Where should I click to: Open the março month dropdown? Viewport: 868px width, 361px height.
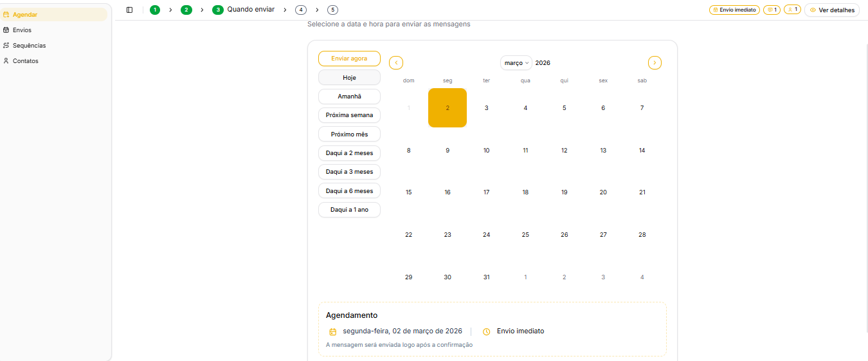[516, 63]
